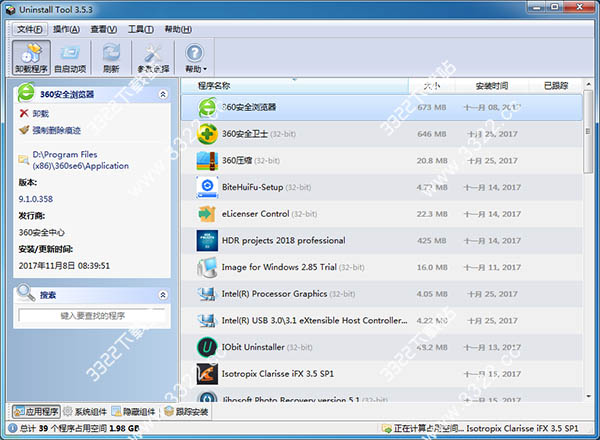
Task: Click the 总计 39 个程序 status bar text
Action: click(79, 428)
